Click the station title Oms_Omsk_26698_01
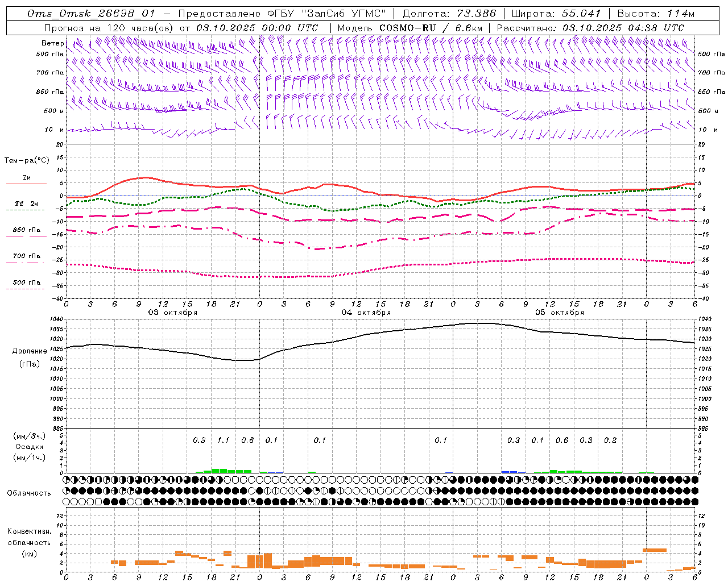This screenshot has height=582, width=728. (91, 14)
